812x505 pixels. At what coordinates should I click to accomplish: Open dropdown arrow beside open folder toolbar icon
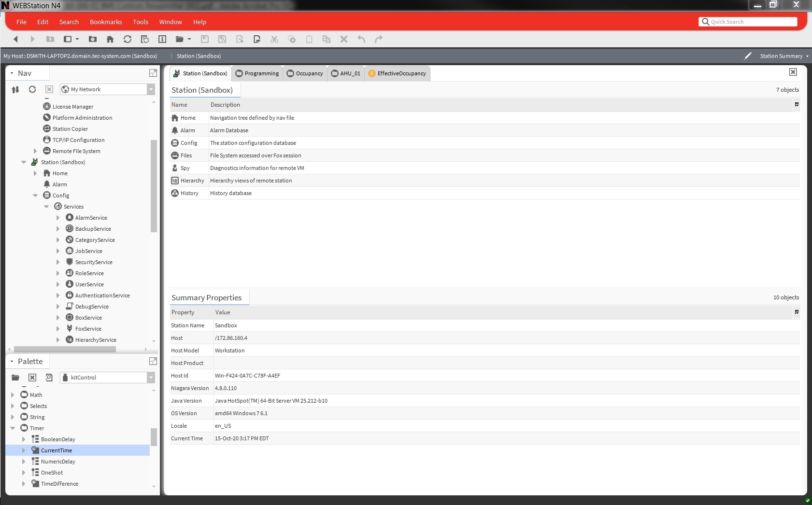click(x=189, y=39)
